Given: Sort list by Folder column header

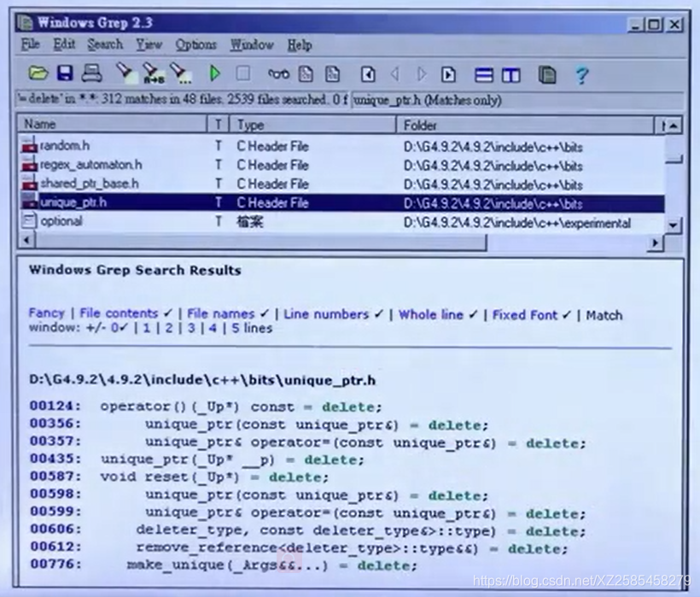Looking at the screenshot, I should click(x=525, y=125).
